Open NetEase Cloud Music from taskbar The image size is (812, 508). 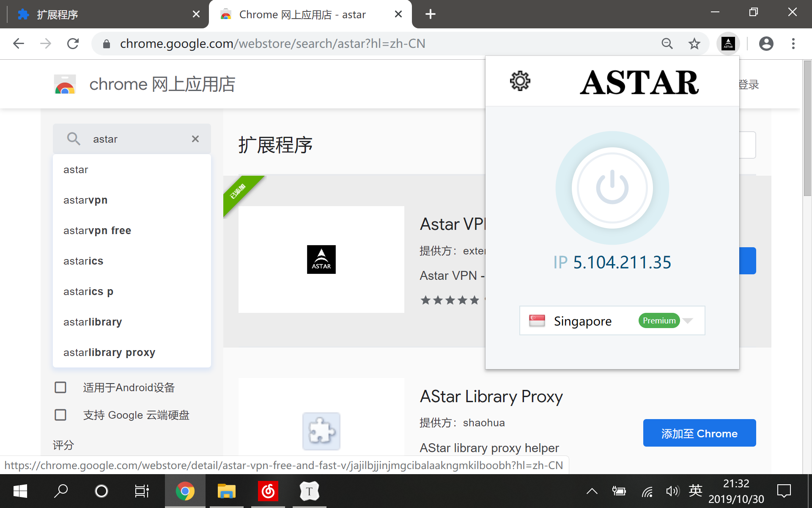click(x=268, y=491)
